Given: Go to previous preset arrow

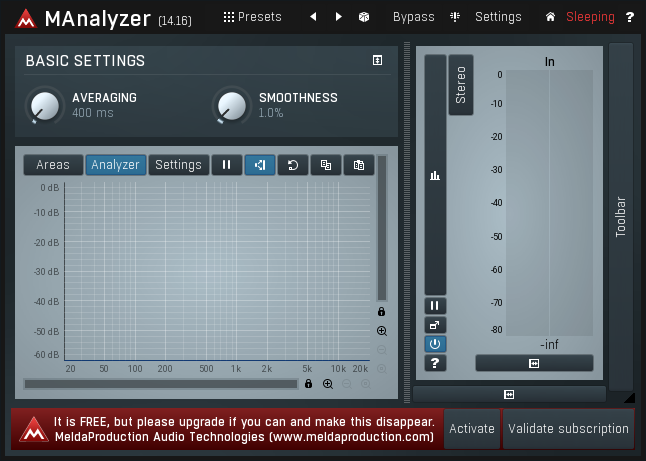Looking at the screenshot, I should pyautogui.click(x=313, y=17).
